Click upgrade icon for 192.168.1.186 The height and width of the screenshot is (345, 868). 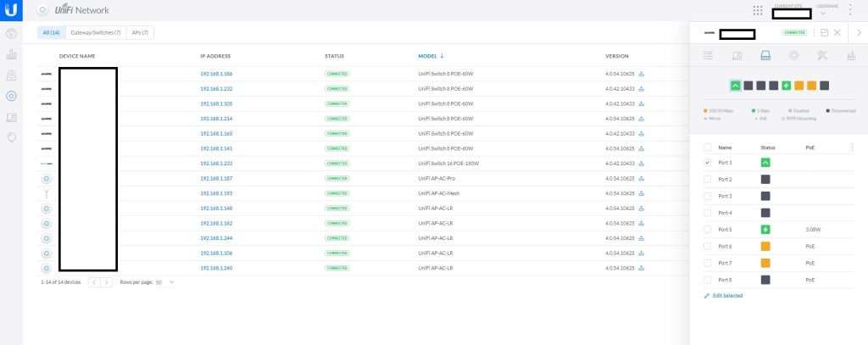642,74
